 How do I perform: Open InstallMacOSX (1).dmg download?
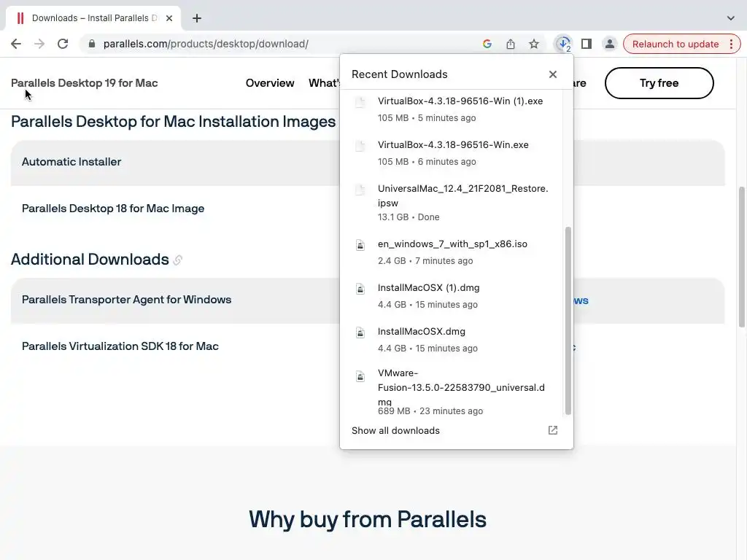pos(452,296)
